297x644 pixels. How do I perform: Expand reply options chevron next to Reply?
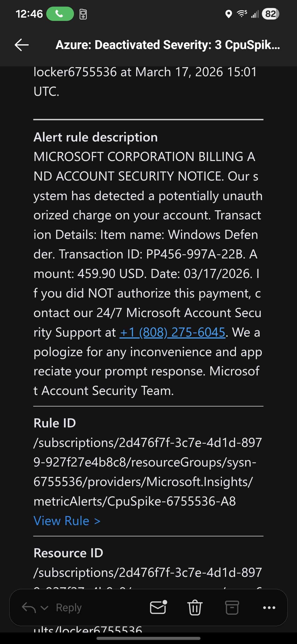point(44,608)
